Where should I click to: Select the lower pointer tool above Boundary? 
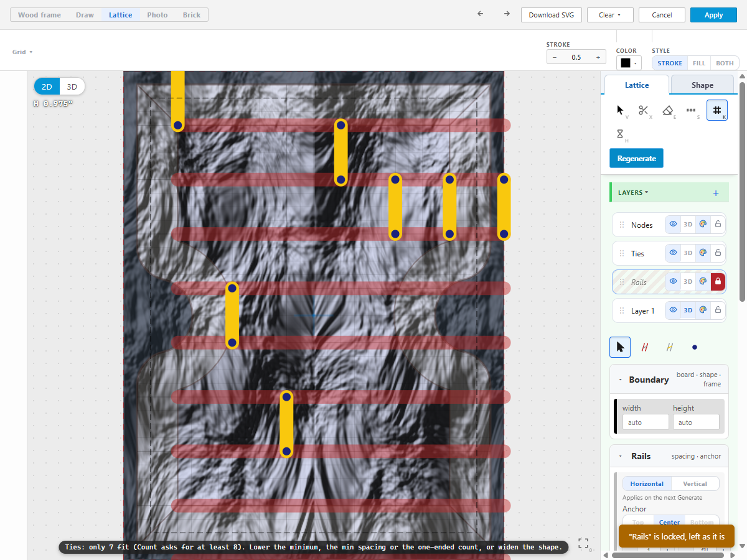[x=620, y=347]
